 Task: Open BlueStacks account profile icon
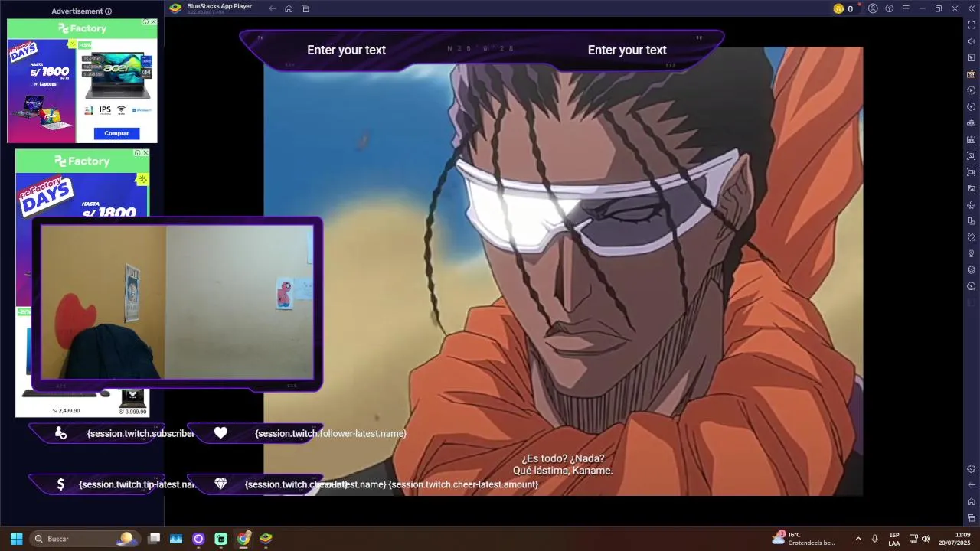pyautogui.click(x=873, y=8)
